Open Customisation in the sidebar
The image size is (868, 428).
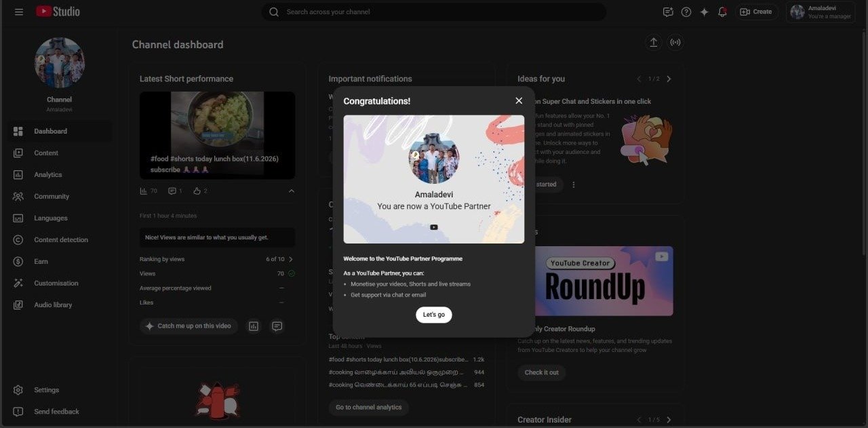(x=60, y=283)
